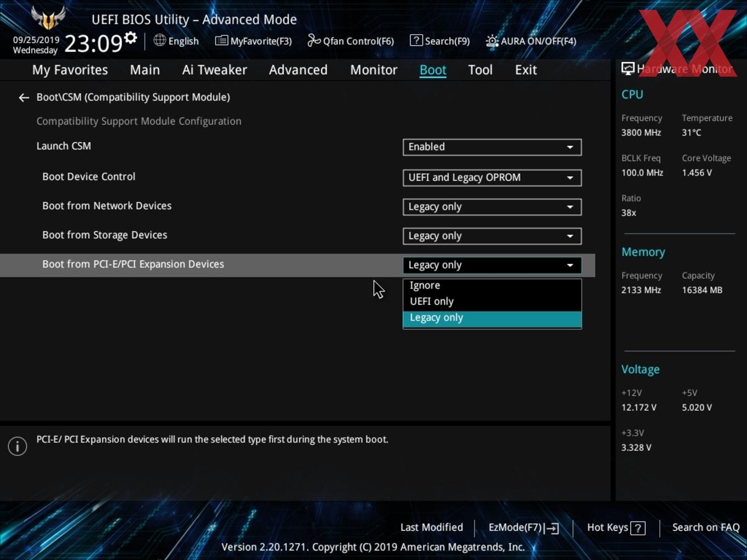
Task: Click the Hot Keys question mark box
Action: (x=638, y=528)
